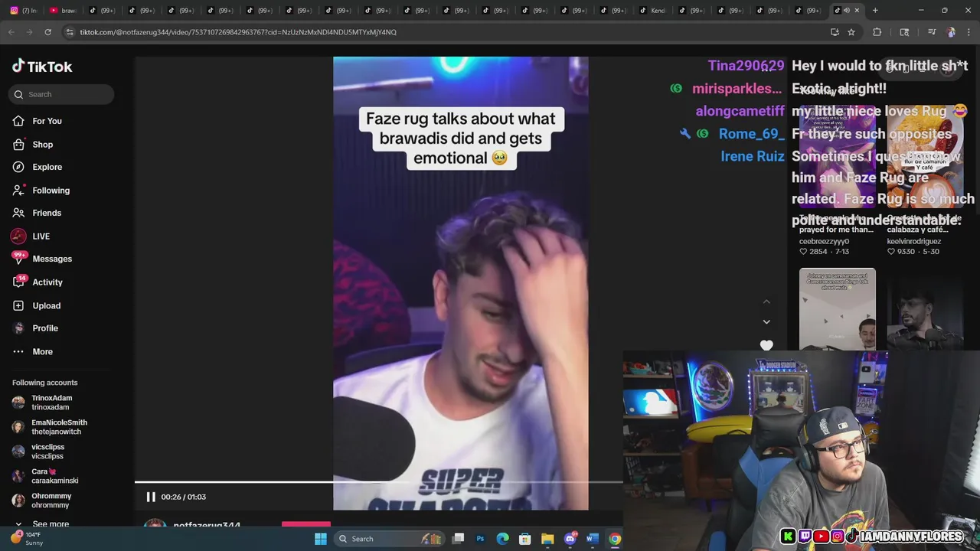This screenshot has width=980, height=551.
Task: Launch Photoshop from the taskbar
Action: click(x=480, y=539)
